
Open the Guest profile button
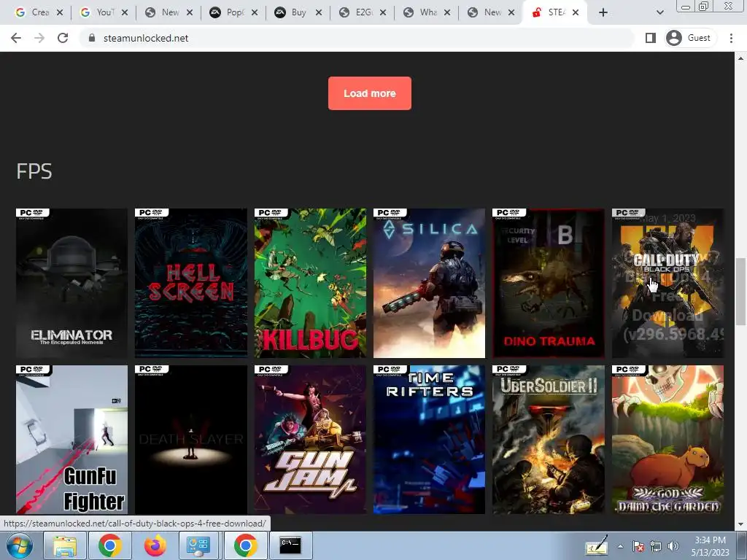[689, 38]
